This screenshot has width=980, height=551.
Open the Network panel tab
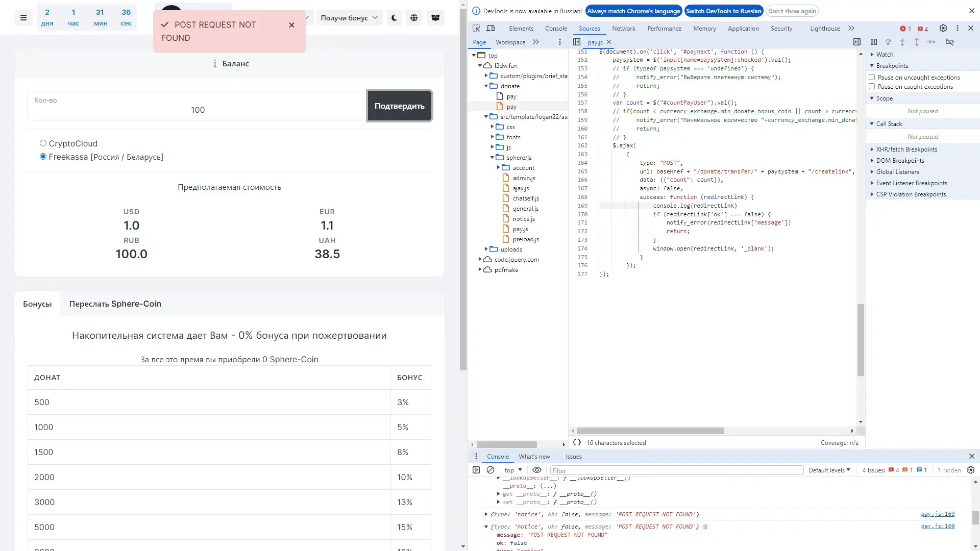(x=624, y=29)
